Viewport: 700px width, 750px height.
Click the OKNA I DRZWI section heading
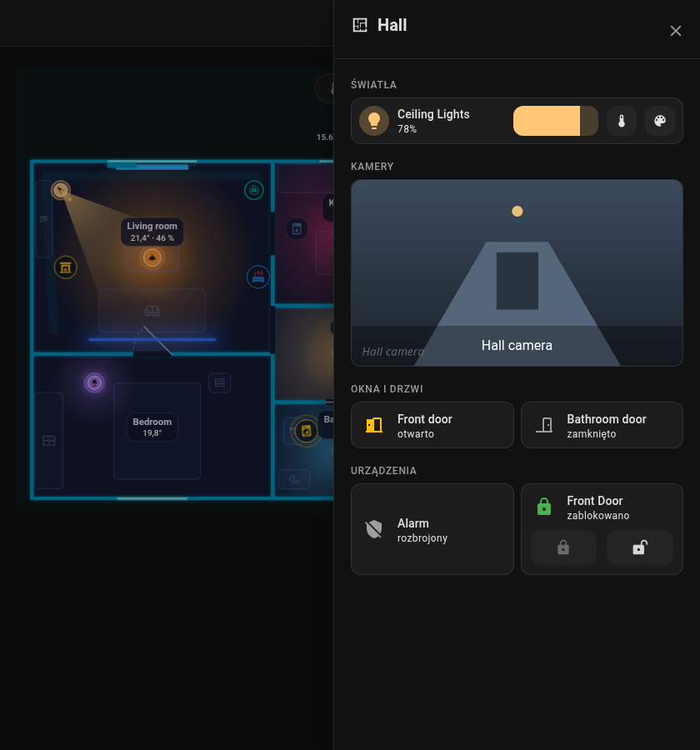pyautogui.click(x=387, y=389)
